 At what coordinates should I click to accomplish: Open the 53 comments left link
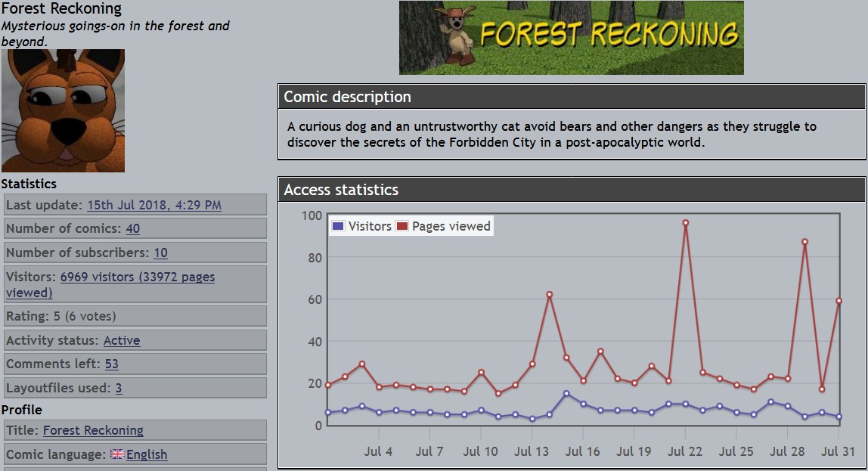pos(111,364)
